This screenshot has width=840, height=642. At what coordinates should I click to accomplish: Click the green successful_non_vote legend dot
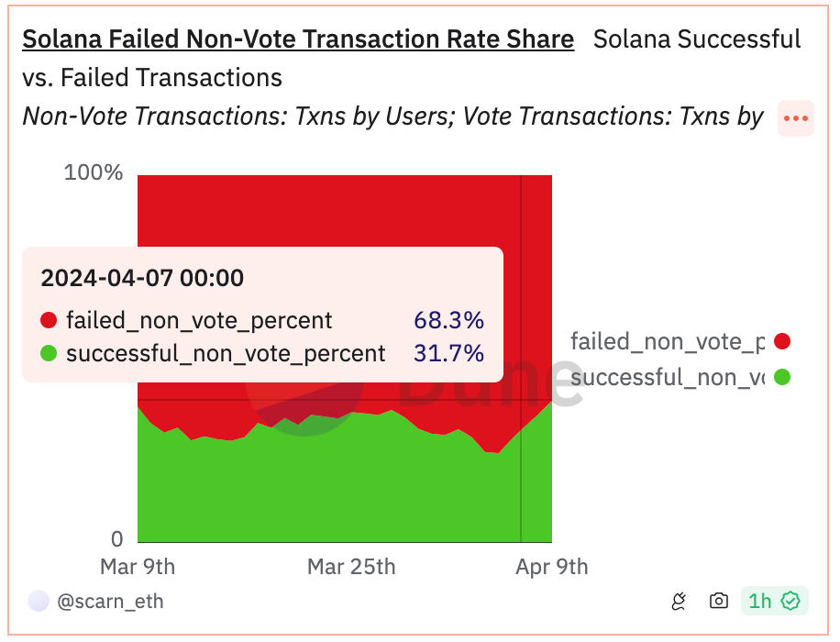[x=782, y=377]
